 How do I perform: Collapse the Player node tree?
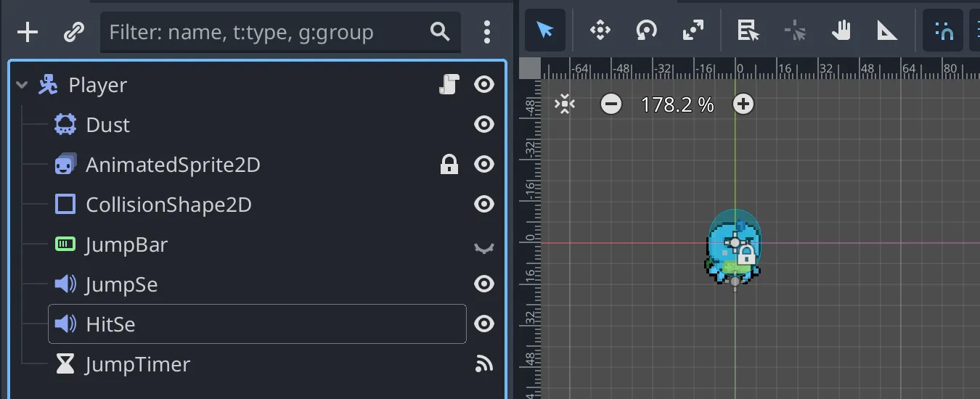(x=22, y=86)
